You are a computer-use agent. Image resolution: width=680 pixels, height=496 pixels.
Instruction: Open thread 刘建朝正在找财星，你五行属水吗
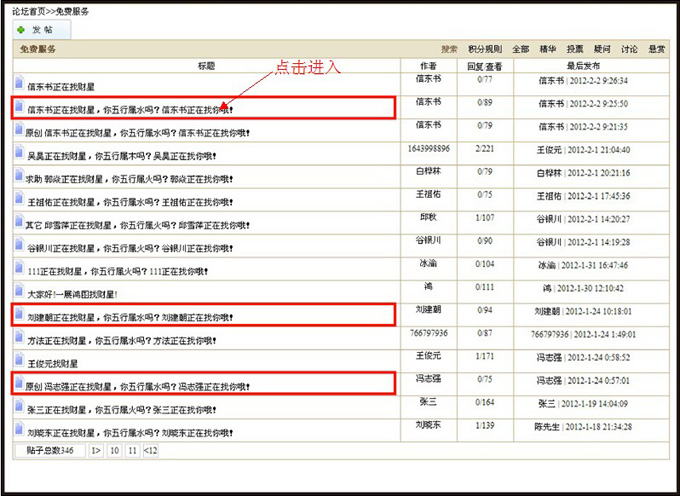130,318
